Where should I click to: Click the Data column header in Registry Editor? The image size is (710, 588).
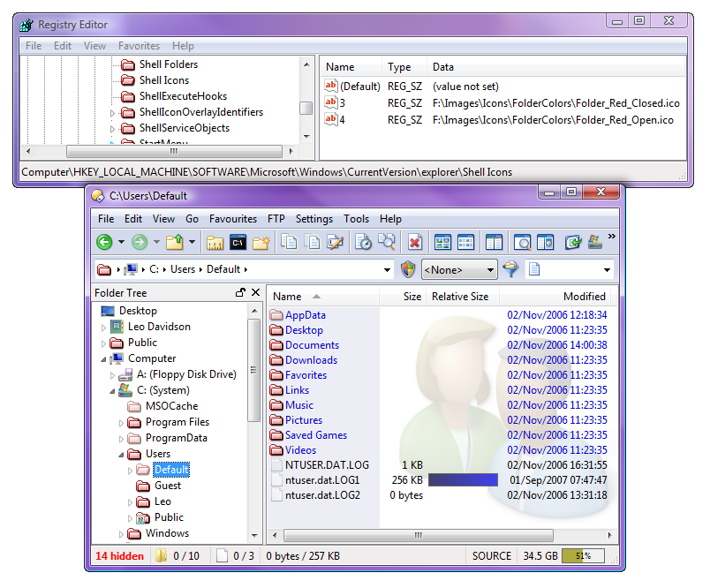point(556,67)
